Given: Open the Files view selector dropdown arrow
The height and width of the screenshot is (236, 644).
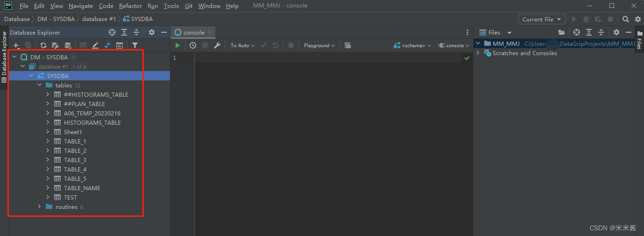Looking at the screenshot, I should 510,33.
